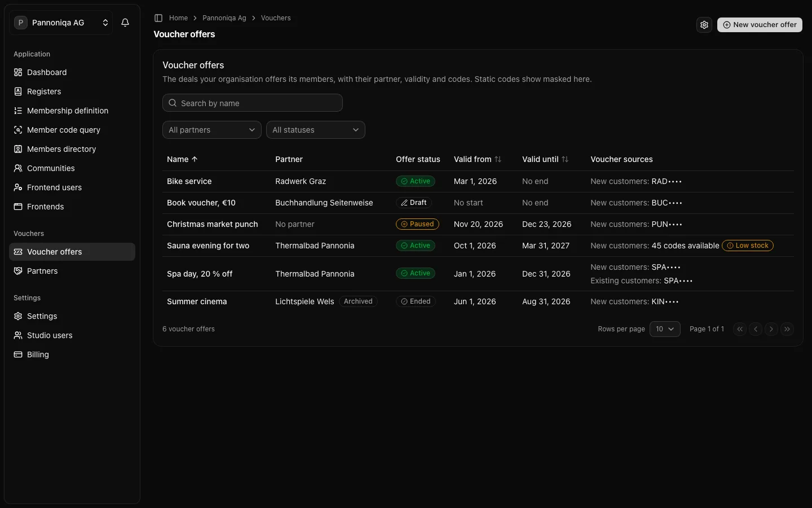Toggle the sidebar panel icon
Image resolution: width=812 pixels, height=508 pixels.
[x=158, y=18]
